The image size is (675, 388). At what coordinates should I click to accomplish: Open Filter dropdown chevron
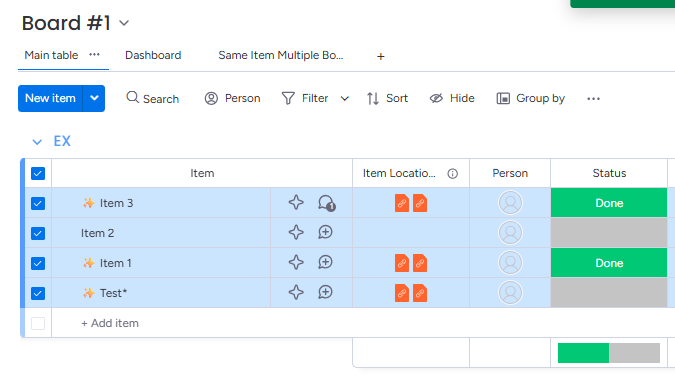tap(344, 99)
